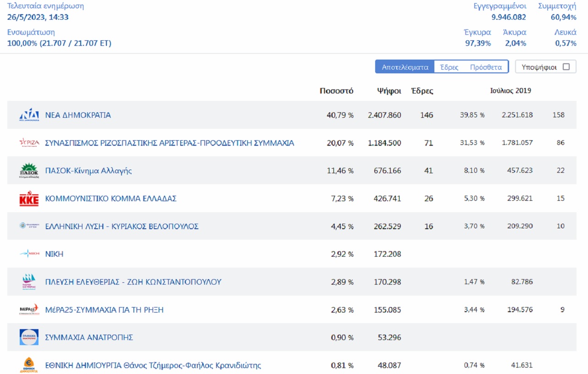Open the ΣΥΝΑΣΠΙΣΜΟΣ ΡΙΖΟΣΠΑΣΤΙΚΗΣ ΑΡΙΣΤΕΡΑΣ link
588x374 pixels.
coord(170,143)
